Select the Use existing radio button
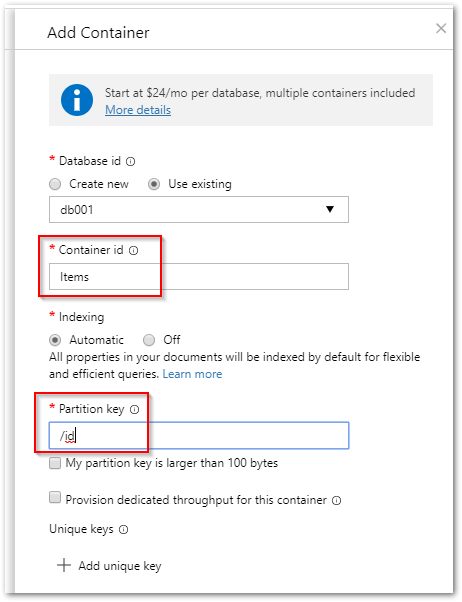Viewport: 462px width, 602px height. [154, 184]
